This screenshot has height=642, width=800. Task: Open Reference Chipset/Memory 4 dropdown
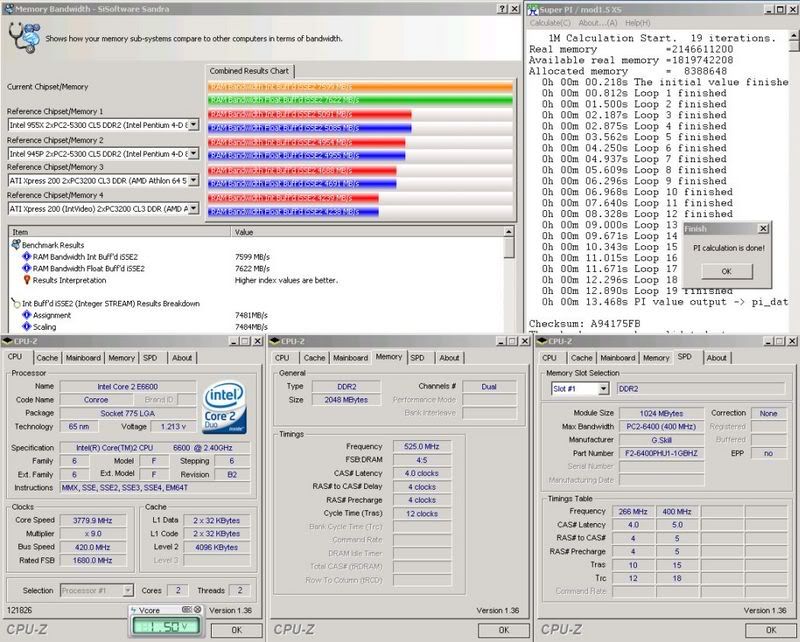193,208
